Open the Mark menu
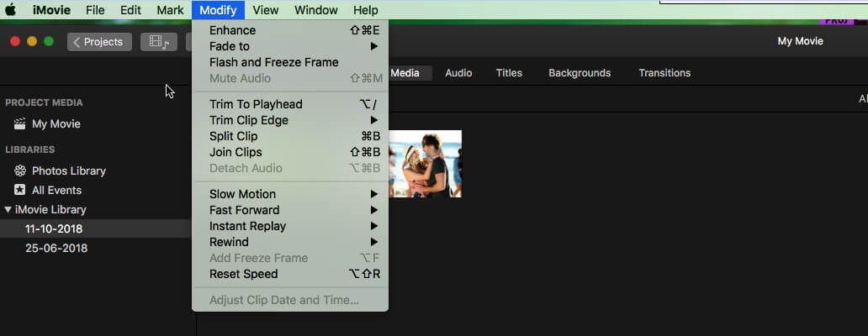The width and height of the screenshot is (868, 336). click(170, 10)
